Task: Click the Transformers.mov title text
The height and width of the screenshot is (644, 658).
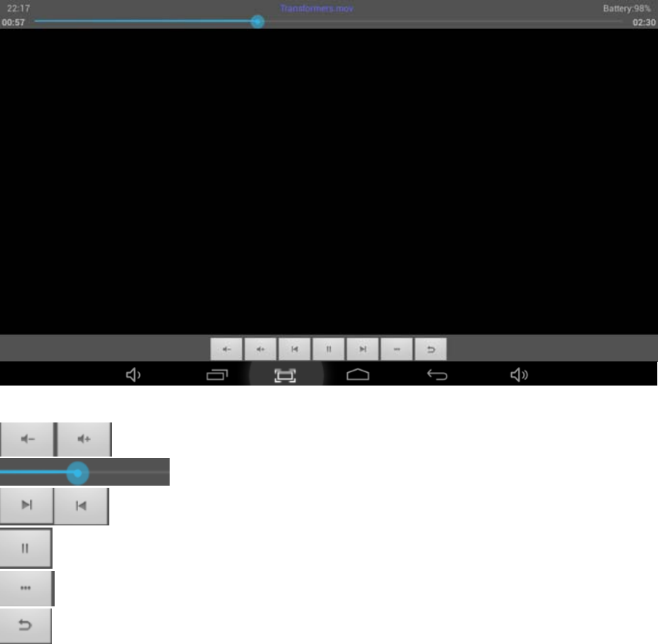Action: pyautogui.click(x=317, y=9)
